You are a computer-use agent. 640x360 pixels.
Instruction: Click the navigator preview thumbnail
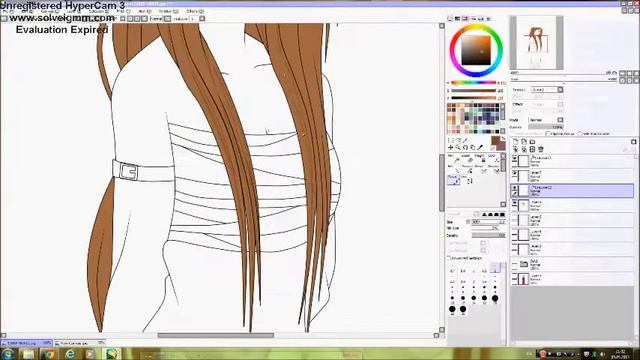point(536,43)
